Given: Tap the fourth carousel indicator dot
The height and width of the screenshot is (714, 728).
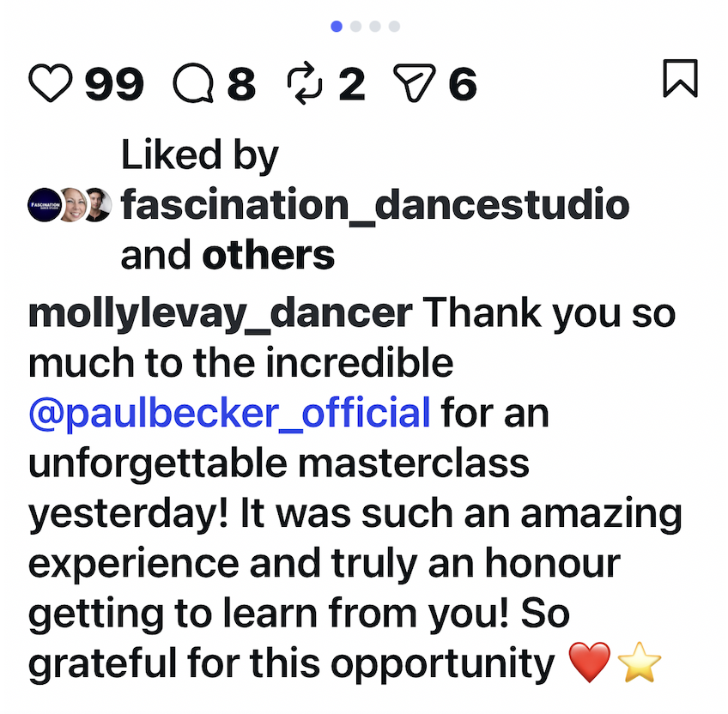Looking at the screenshot, I should pos(394,27).
